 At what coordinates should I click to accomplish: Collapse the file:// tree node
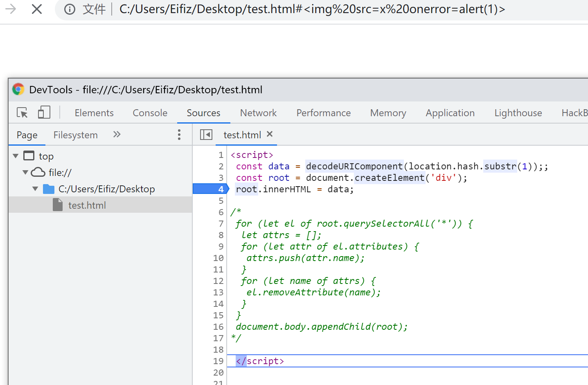point(25,172)
